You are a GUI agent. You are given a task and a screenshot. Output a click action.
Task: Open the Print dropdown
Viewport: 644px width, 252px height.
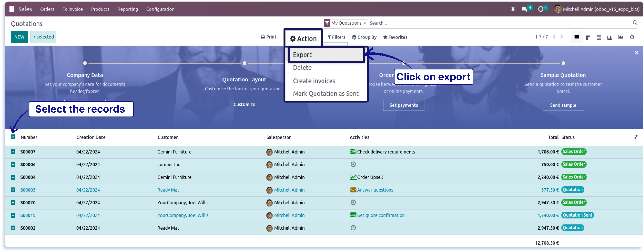coord(269,37)
